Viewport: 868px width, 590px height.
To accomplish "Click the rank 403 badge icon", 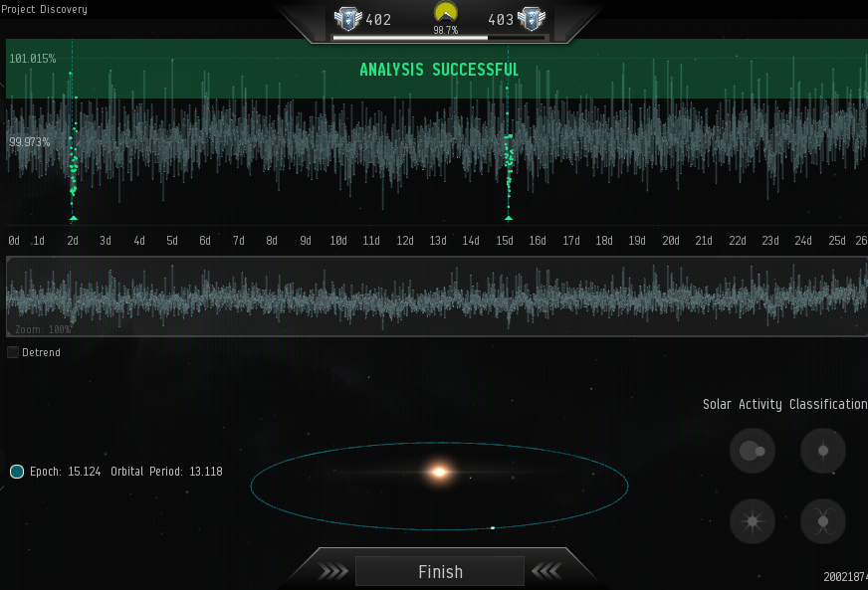I will tap(532, 19).
